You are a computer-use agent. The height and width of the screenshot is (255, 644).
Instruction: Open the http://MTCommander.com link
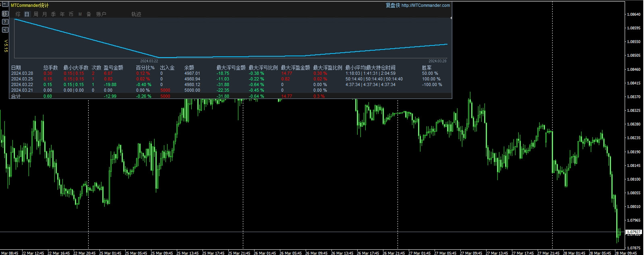(426, 5)
